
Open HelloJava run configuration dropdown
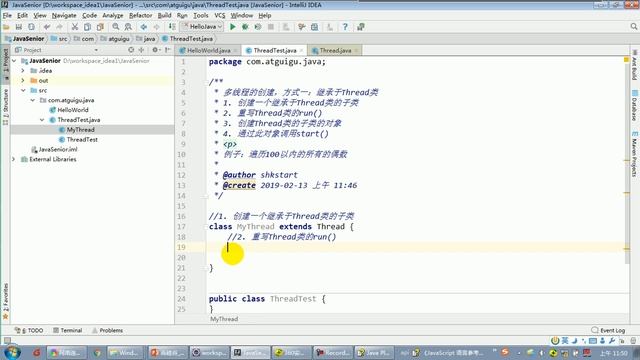pos(202,27)
